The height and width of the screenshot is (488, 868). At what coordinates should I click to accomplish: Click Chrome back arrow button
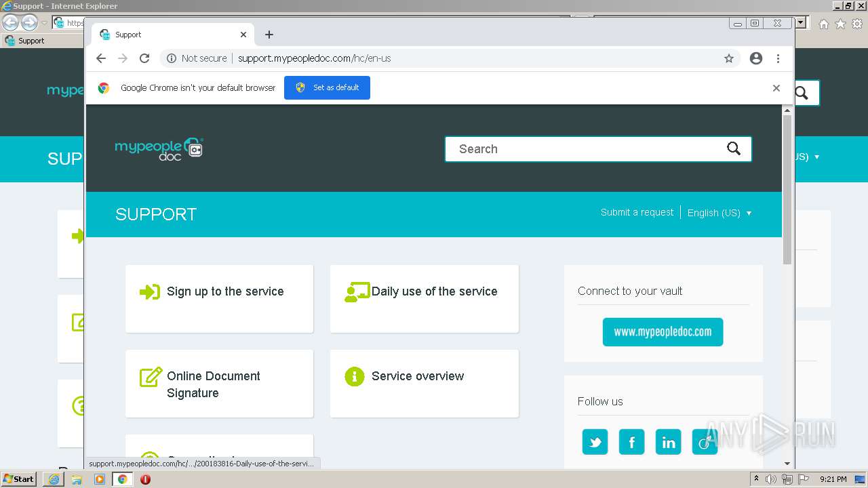click(101, 58)
